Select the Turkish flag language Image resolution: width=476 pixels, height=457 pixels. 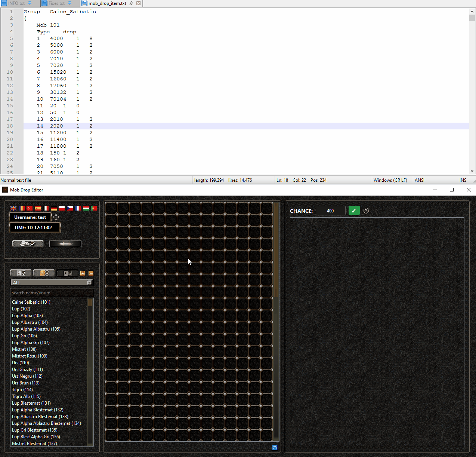(30, 208)
